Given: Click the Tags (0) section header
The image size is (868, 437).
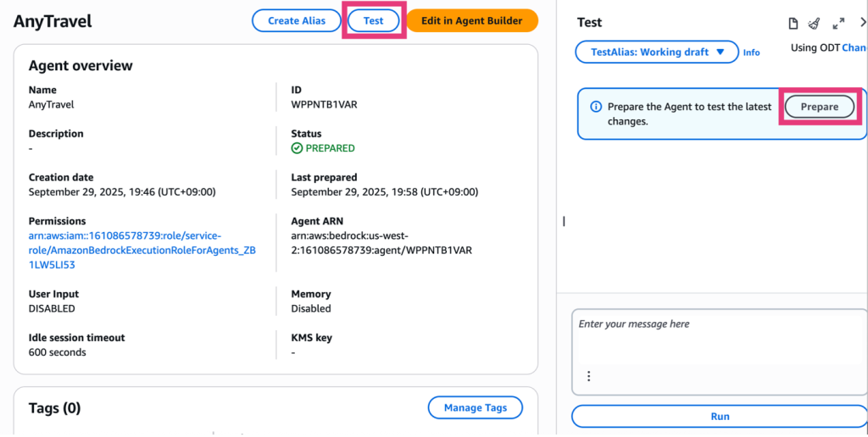Looking at the screenshot, I should pos(54,408).
